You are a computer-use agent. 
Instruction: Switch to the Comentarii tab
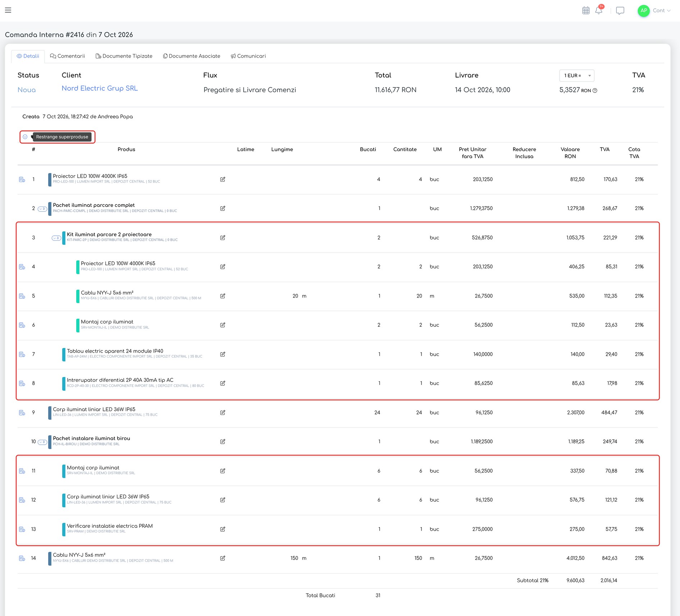coord(68,56)
